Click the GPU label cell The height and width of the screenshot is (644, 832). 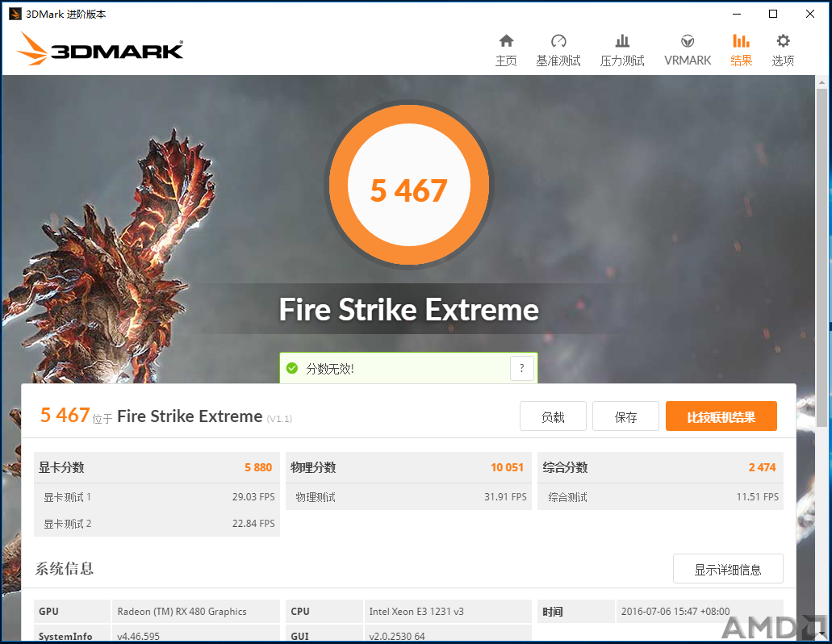point(72,612)
